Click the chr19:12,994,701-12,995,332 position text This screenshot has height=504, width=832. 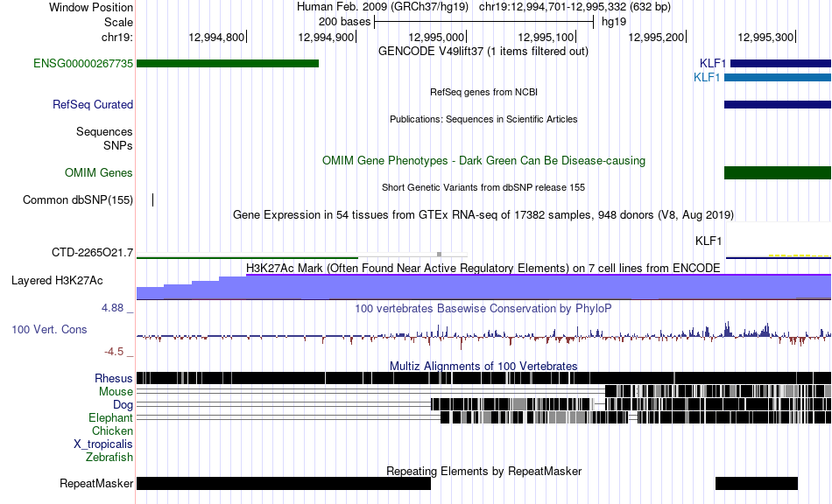click(575, 7)
